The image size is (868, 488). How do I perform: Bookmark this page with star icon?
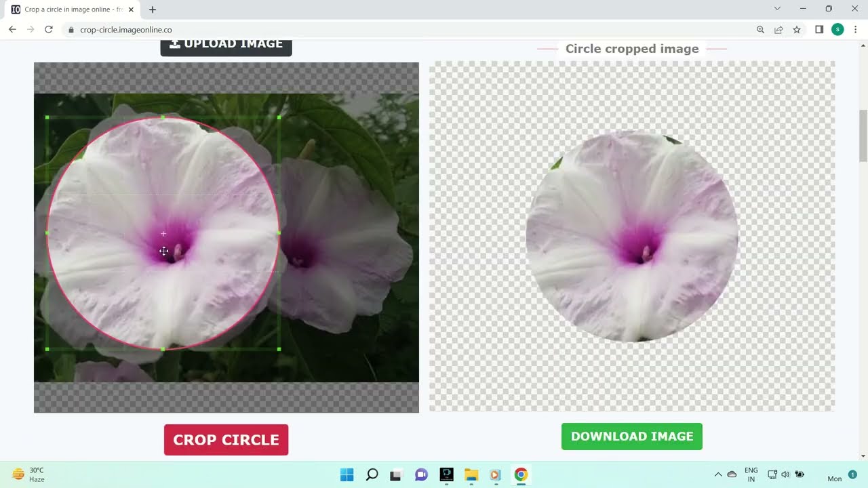[x=797, y=30]
